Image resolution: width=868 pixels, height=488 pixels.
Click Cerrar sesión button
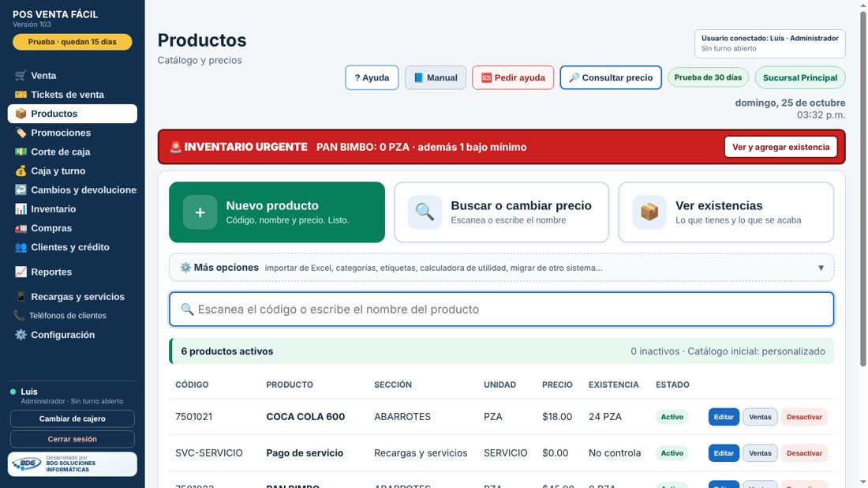point(73,439)
